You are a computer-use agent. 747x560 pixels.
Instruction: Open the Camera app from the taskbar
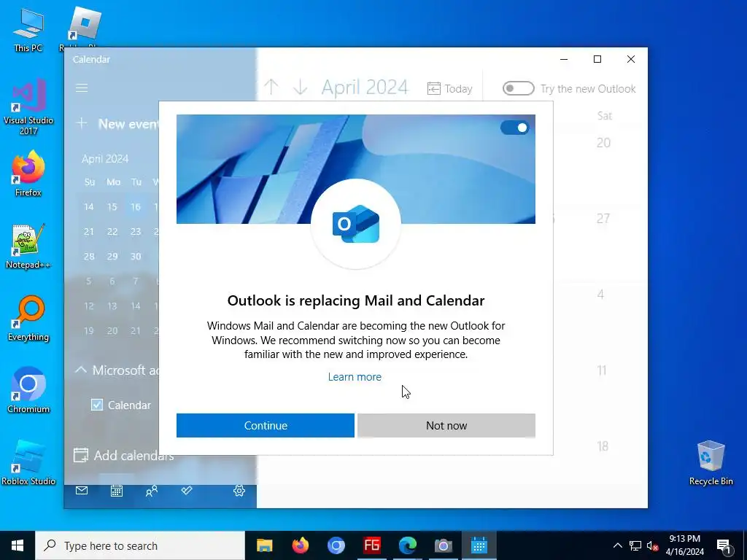443,545
